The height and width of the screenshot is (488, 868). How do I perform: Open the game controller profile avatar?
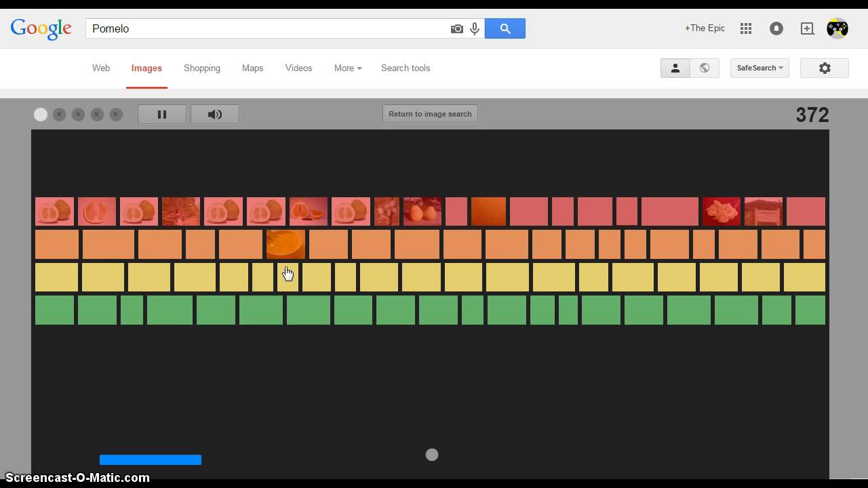click(837, 28)
